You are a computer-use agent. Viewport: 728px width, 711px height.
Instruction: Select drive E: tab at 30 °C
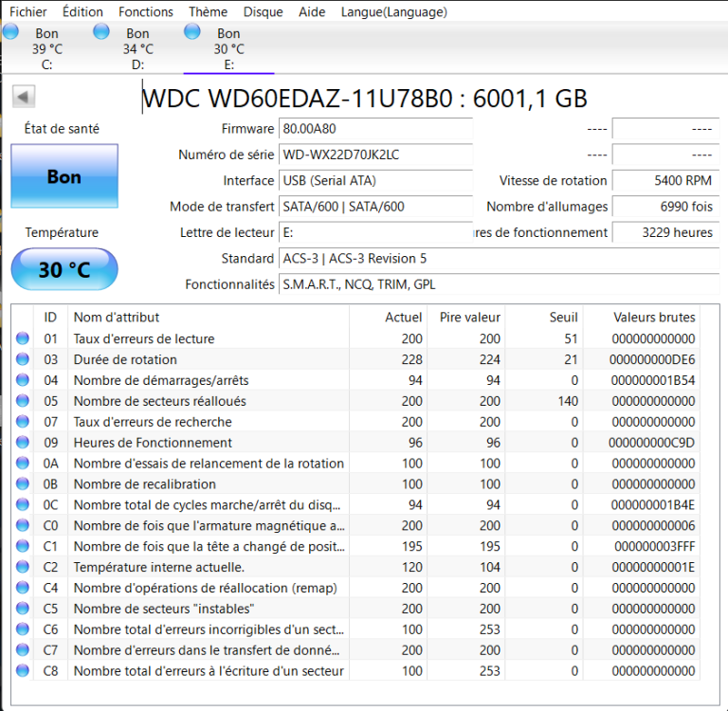pyautogui.click(x=228, y=48)
